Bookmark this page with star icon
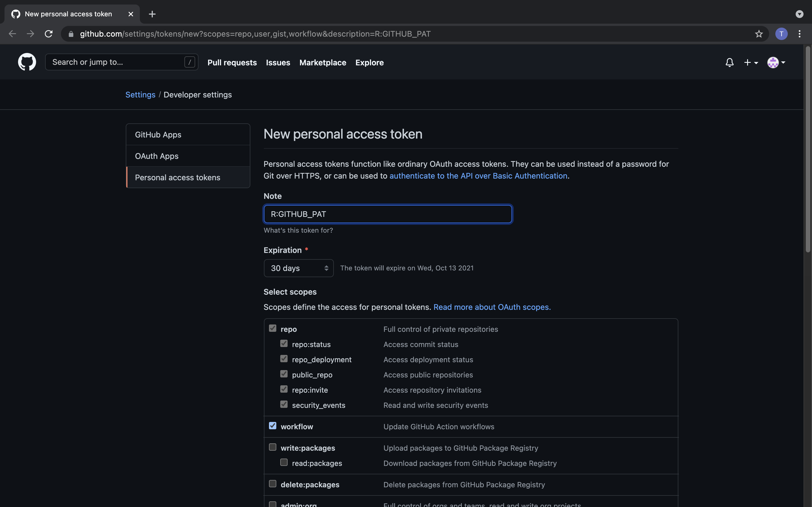Image resolution: width=812 pixels, height=507 pixels. point(759,34)
